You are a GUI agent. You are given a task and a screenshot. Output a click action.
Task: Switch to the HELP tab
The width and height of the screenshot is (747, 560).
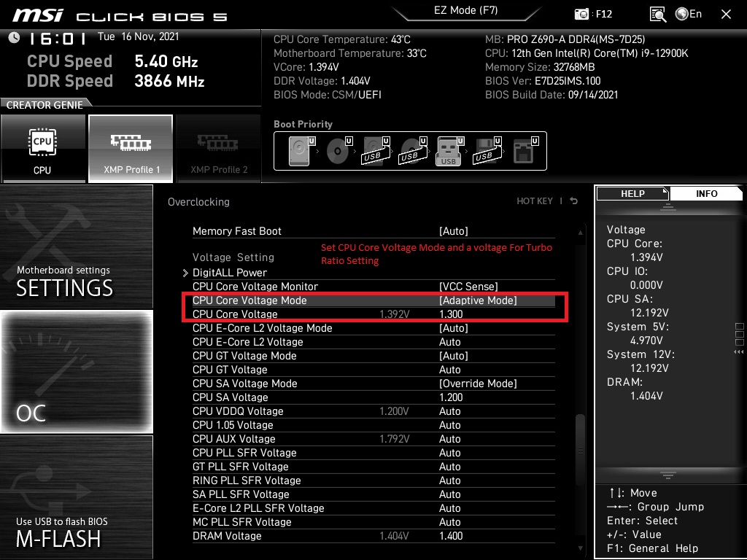632,193
